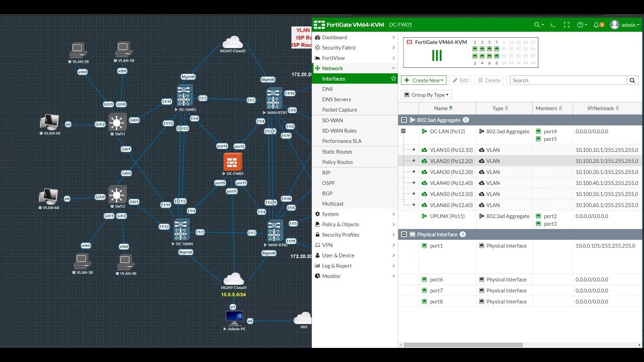Select the VLAN-10 PC icon

124,49
